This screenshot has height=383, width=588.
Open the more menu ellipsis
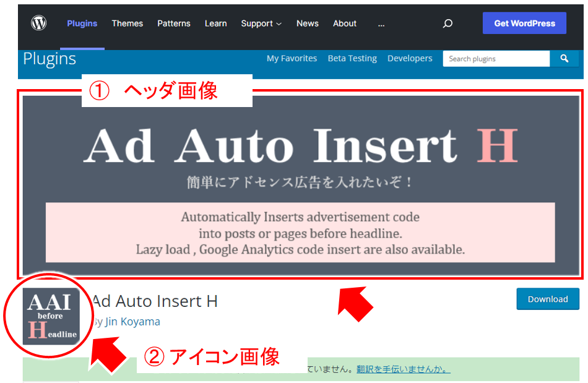381,24
